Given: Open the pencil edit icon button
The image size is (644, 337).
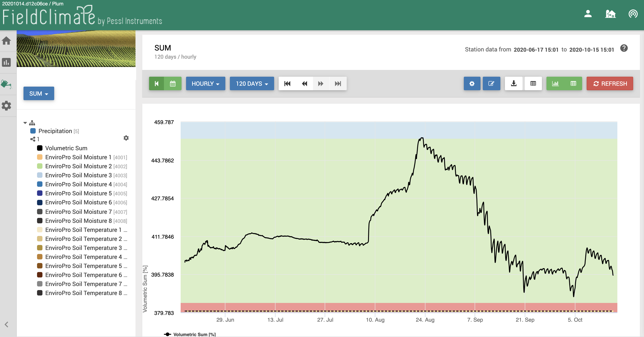Looking at the screenshot, I should [x=491, y=83].
